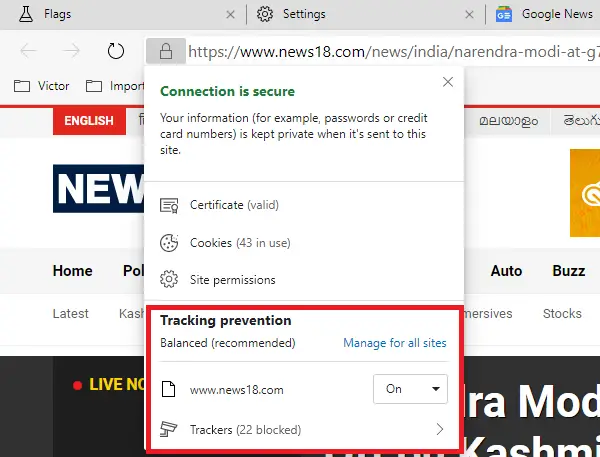Viewport: 600px width, 457px height.
Task: Open the Auto navigation item
Action: [x=506, y=271]
